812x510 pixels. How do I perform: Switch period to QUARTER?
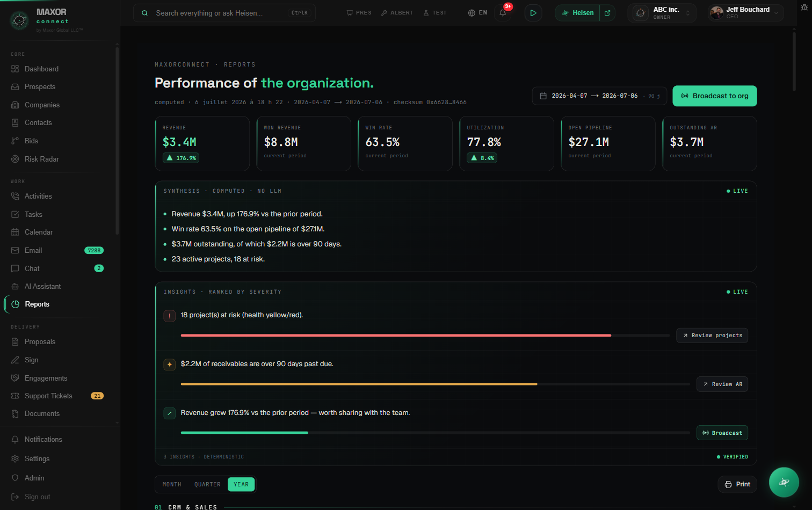(x=207, y=484)
